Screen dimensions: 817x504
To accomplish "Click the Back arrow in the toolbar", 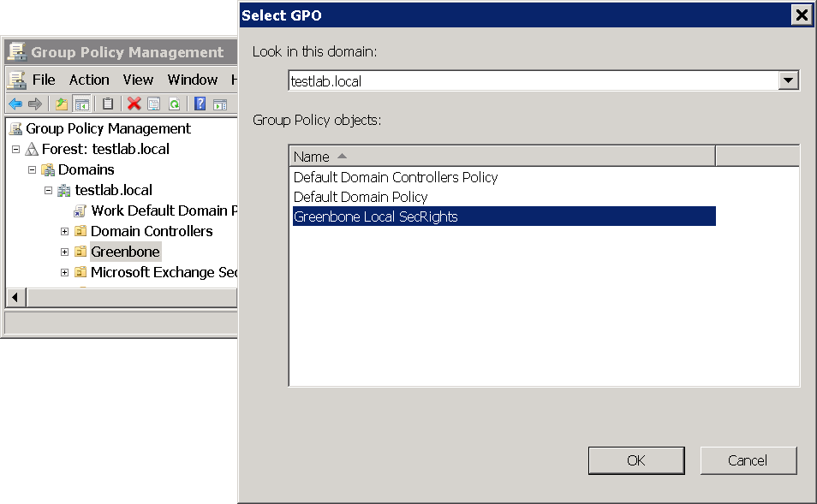I will [x=15, y=104].
